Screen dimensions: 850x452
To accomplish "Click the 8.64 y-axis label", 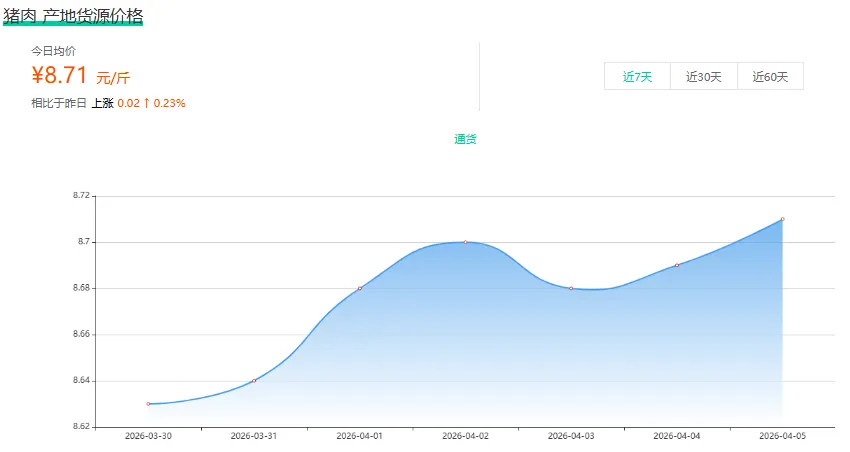I will point(81,380).
